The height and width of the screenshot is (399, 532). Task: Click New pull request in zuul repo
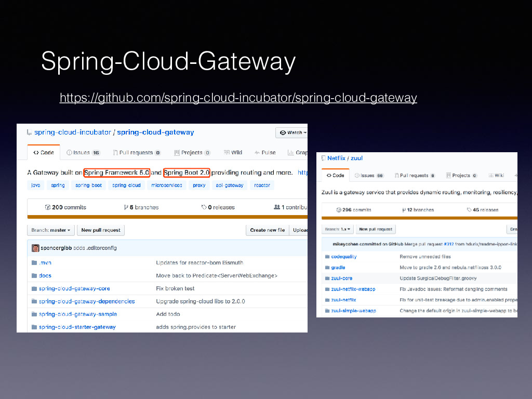click(376, 229)
